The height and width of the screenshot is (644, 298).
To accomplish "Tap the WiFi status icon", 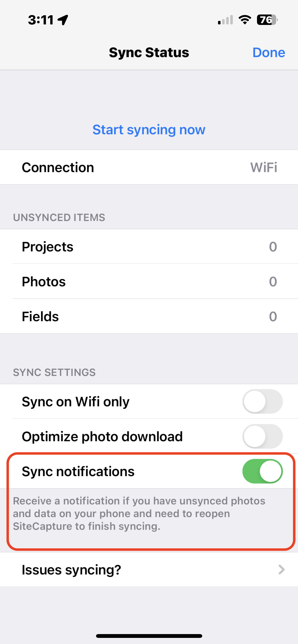I will coord(245,20).
